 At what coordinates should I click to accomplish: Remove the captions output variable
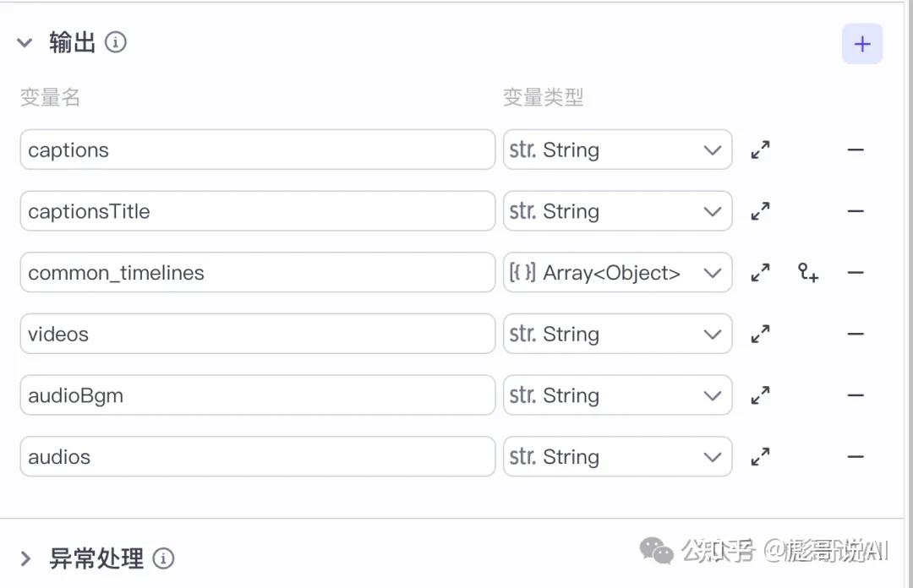point(856,150)
